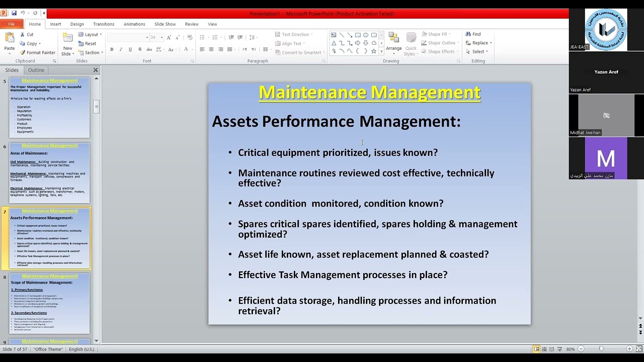The height and width of the screenshot is (362, 644).
Task: Toggle Align Text Left
Action: [x=202, y=49]
